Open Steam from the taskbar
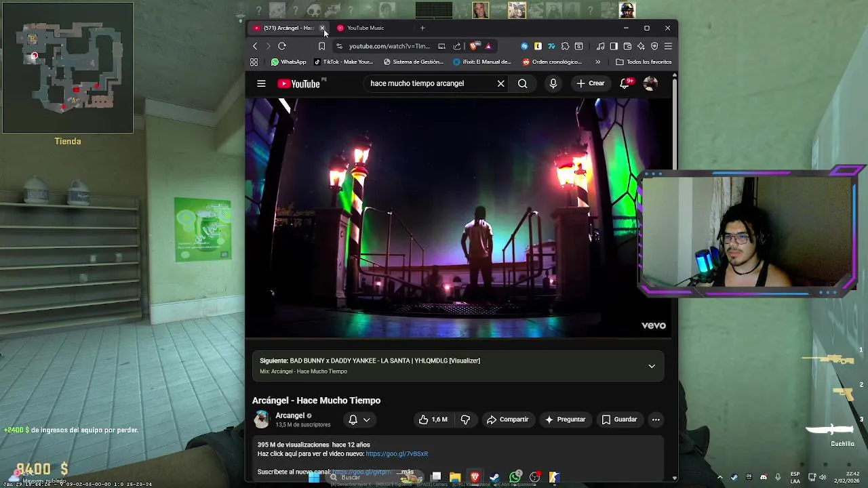The width and height of the screenshot is (868, 488). (494, 477)
